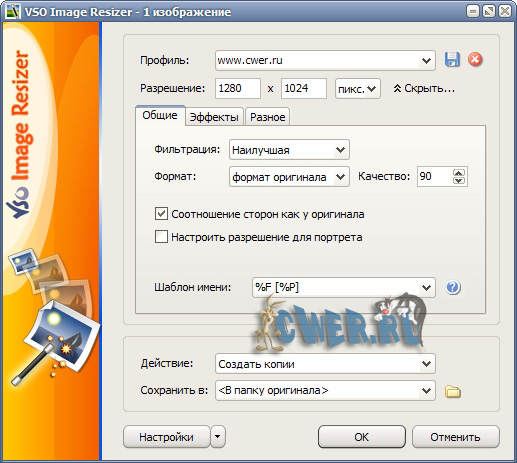Delete profile using the red X icon

(475, 60)
